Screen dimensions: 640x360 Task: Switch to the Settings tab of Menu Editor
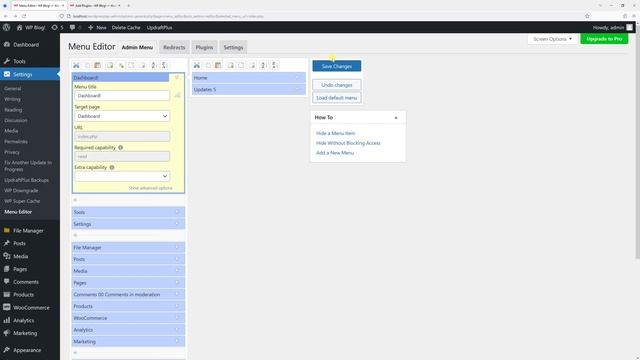pos(233,47)
